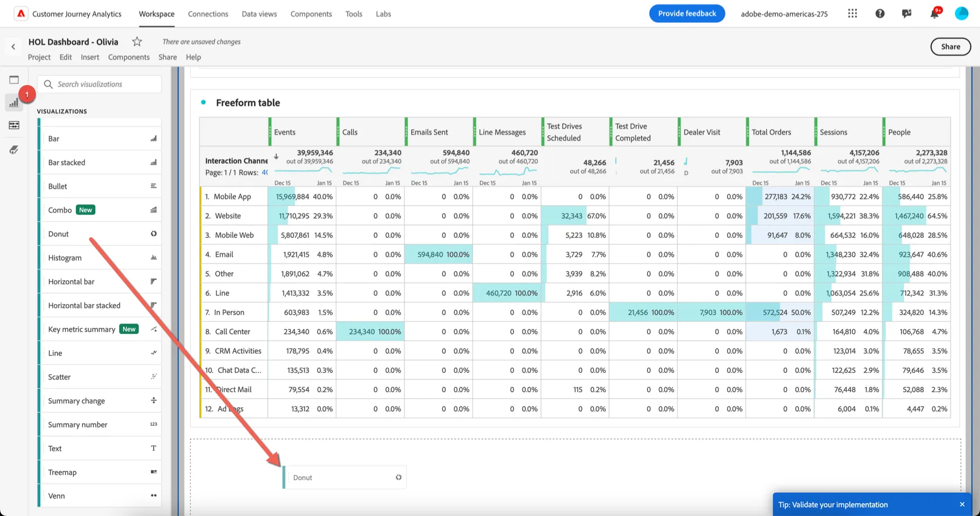Open the Insert menu
The image size is (980, 516).
(90, 57)
